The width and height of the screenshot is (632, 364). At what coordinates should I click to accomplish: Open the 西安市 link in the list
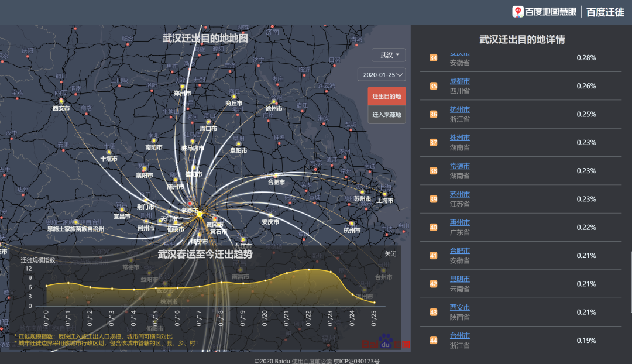coord(460,307)
